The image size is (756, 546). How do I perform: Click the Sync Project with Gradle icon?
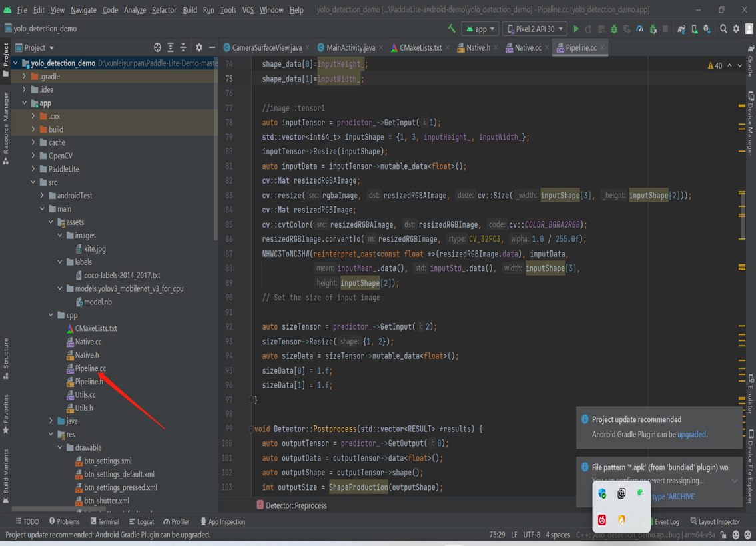[x=681, y=29]
